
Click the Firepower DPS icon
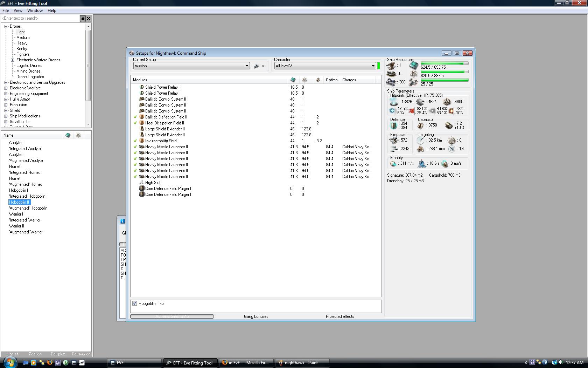(394, 140)
